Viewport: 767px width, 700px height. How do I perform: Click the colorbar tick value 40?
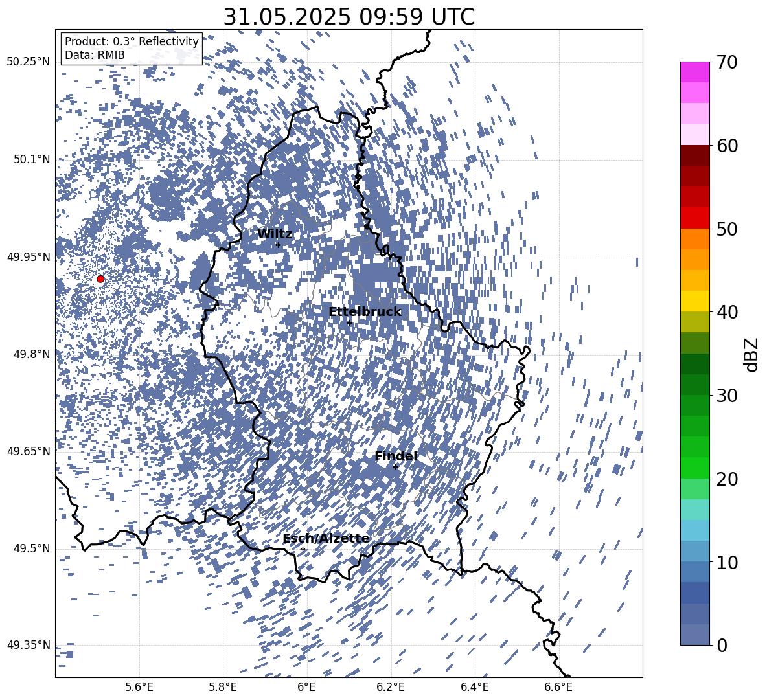(x=727, y=312)
